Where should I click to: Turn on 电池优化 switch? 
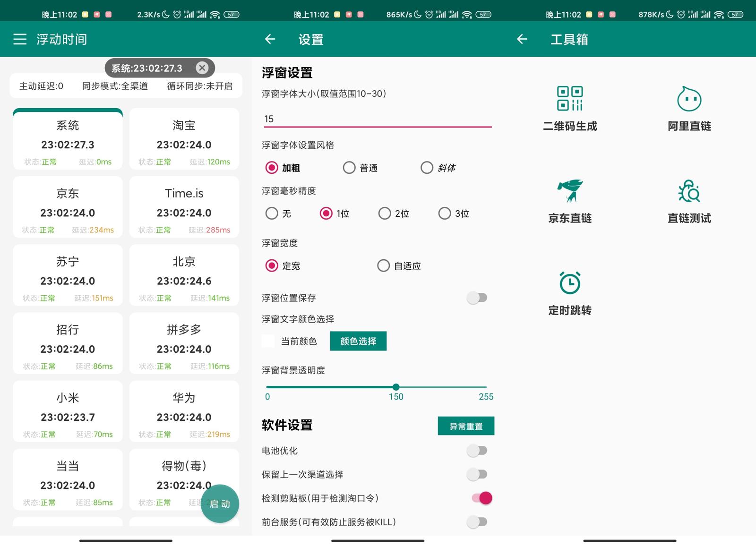coord(477,451)
